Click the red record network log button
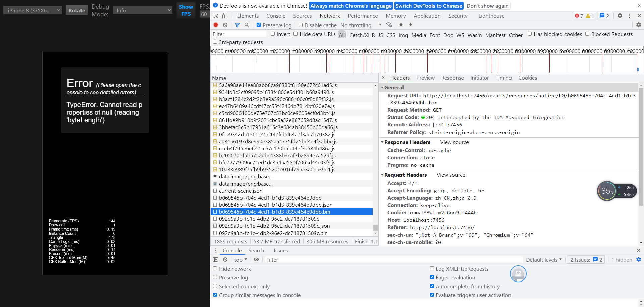 pos(216,25)
